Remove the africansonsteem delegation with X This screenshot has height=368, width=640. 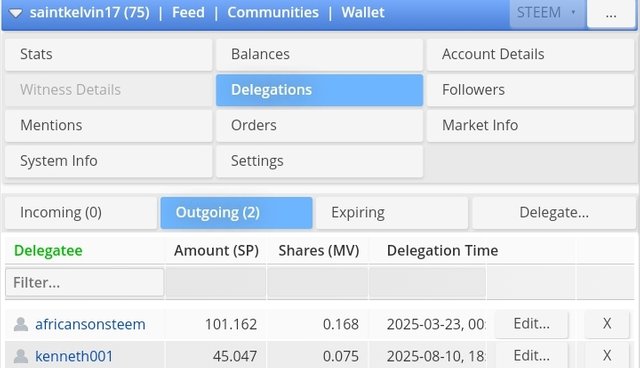point(607,324)
